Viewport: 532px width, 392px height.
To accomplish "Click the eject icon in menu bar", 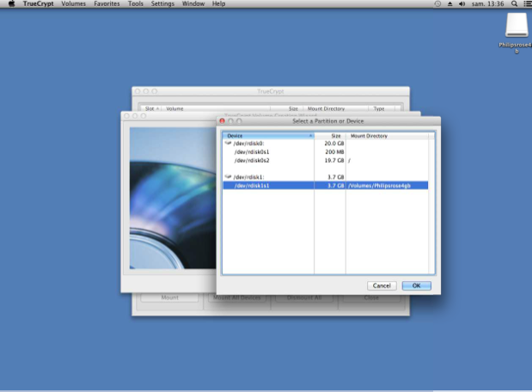I will [x=449, y=3].
